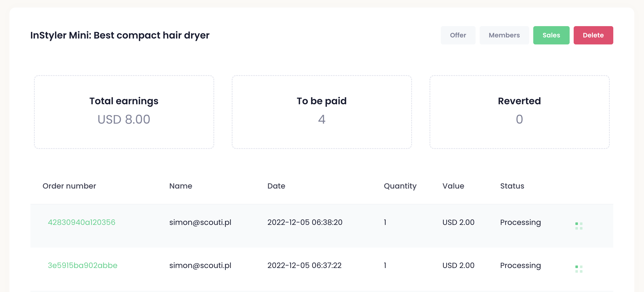Click the Total earnings card
This screenshot has width=644, height=292.
tap(124, 112)
